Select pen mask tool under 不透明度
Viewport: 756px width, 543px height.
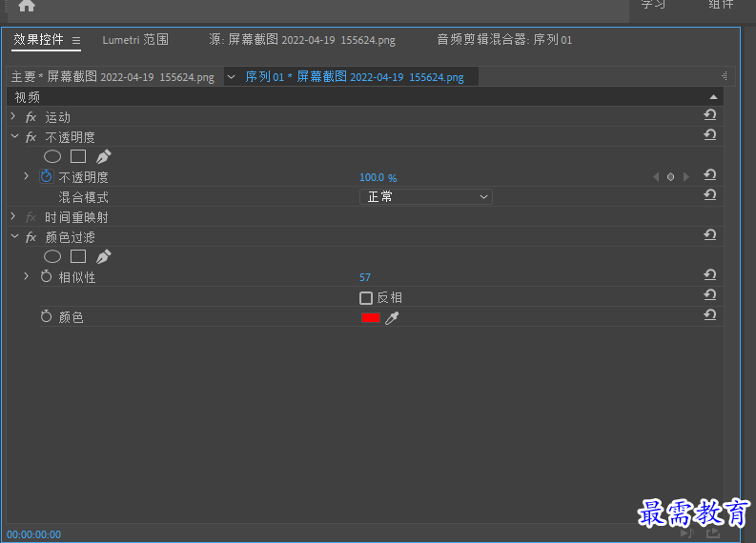(104, 156)
